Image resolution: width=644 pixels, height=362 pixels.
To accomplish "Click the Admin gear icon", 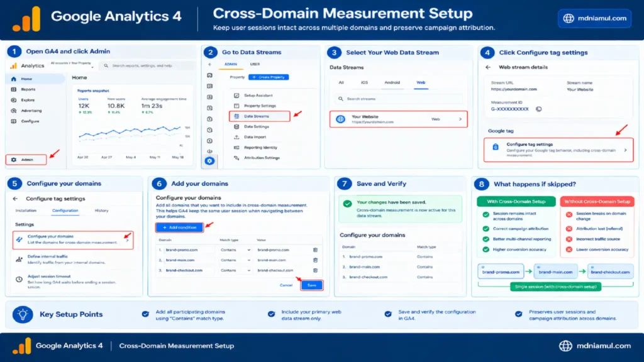I will pos(14,160).
